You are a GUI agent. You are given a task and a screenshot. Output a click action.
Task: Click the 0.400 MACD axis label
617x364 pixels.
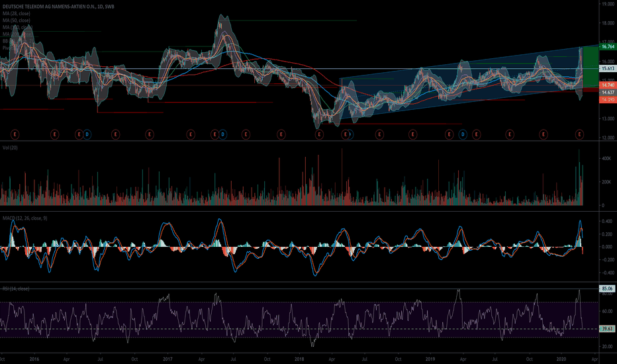point(608,221)
